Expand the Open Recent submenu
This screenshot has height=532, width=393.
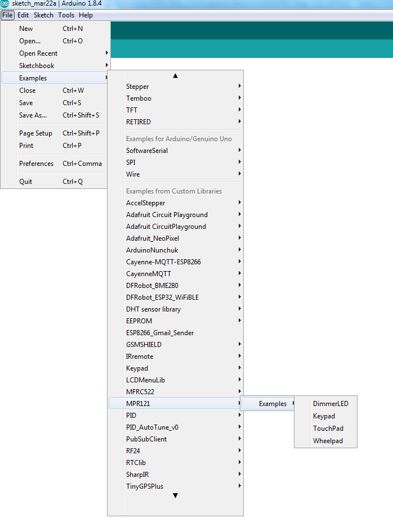coord(55,53)
